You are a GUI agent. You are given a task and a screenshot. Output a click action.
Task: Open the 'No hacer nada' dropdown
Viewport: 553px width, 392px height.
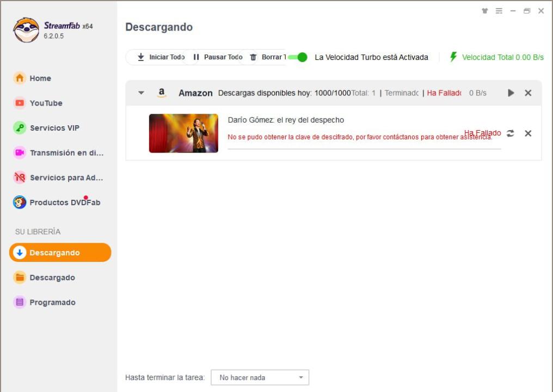(260, 377)
